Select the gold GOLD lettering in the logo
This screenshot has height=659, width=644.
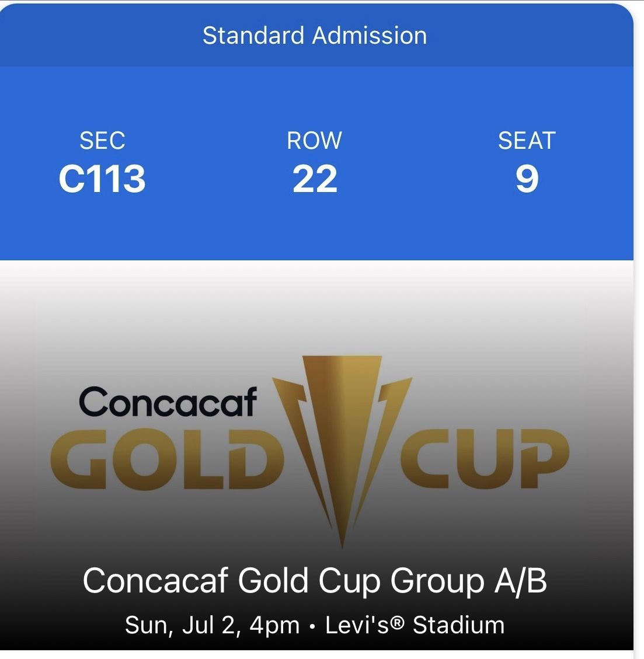[168, 459]
